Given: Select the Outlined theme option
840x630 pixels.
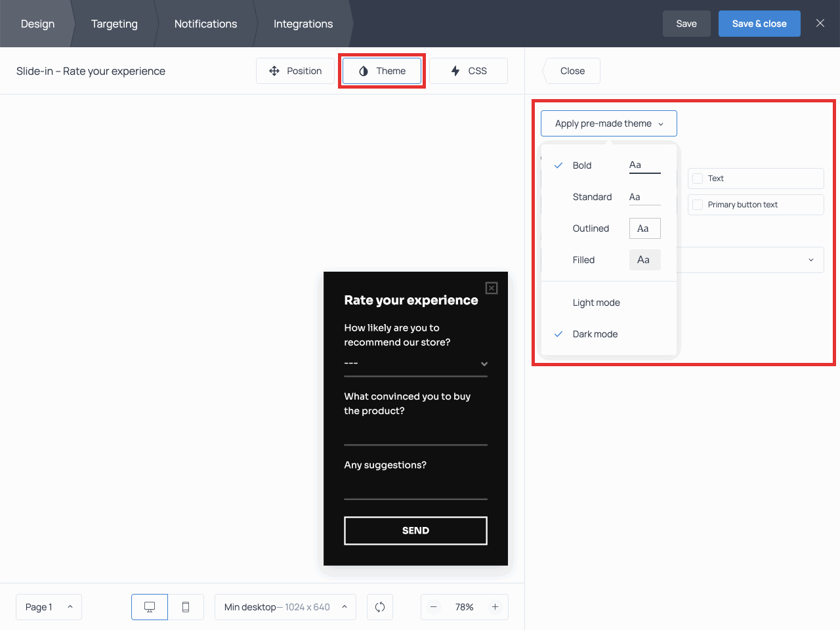Looking at the screenshot, I should tap(591, 228).
